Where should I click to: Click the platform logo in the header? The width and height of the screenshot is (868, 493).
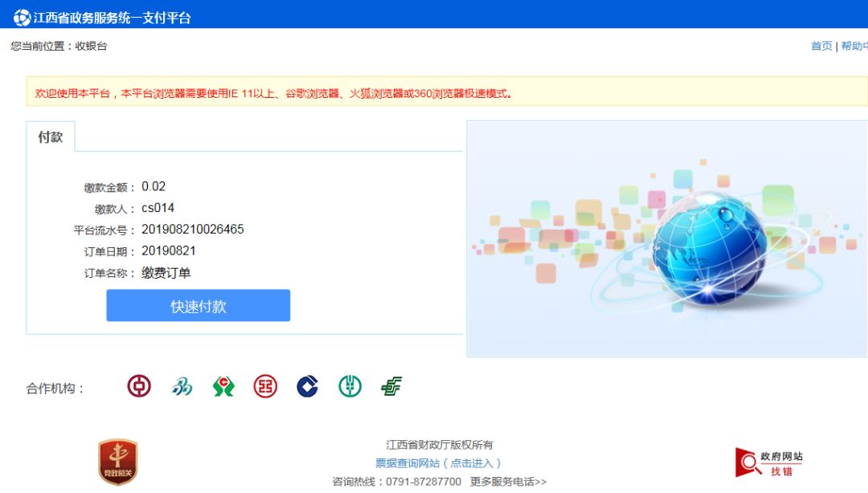point(22,18)
